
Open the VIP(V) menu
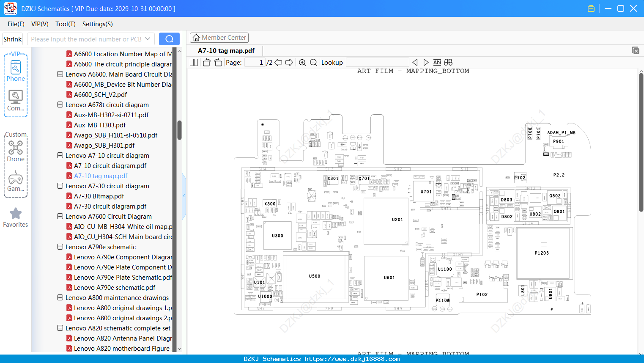pos(40,24)
